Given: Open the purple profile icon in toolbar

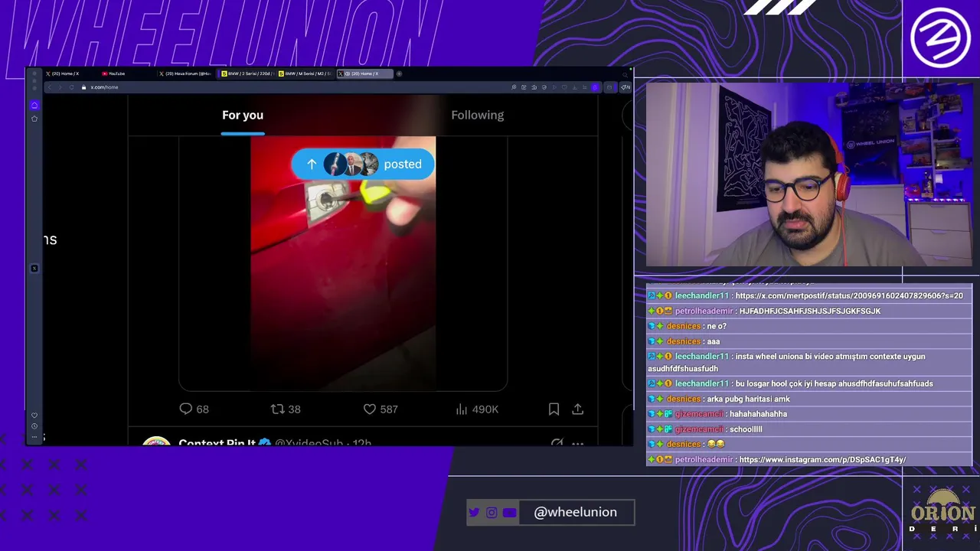Looking at the screenshot, I should tap(595, 87).
